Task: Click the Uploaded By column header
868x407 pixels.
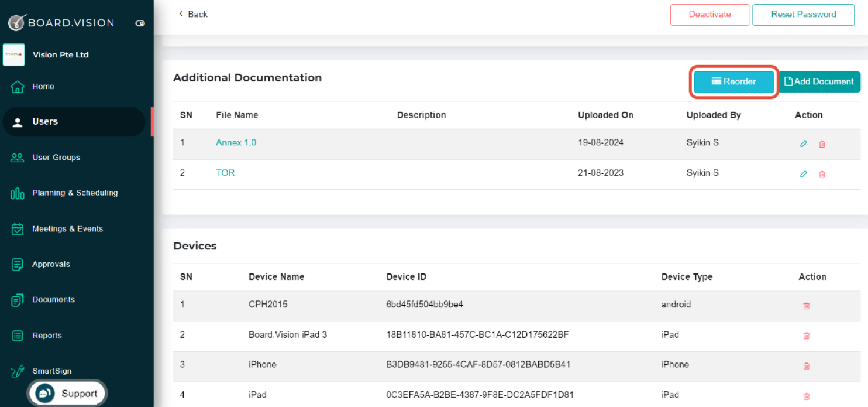Action: (x=714, y=115)
